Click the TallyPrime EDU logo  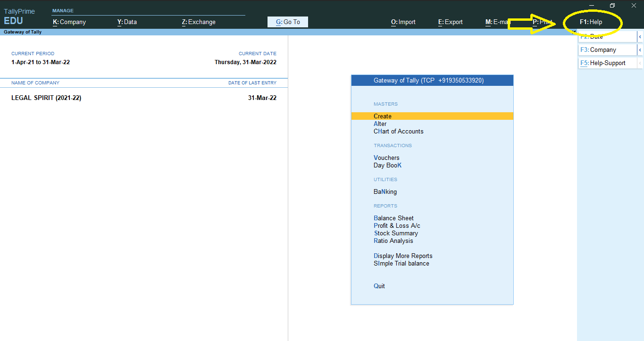[19, 17]
